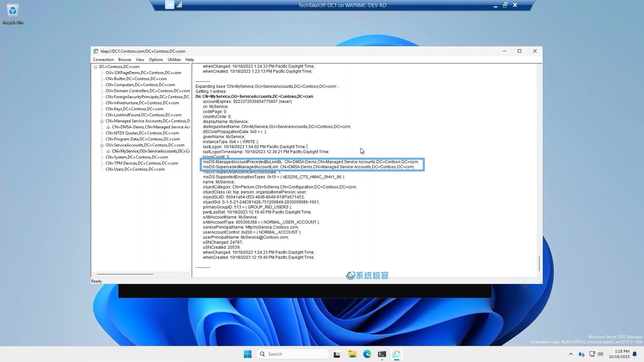Click the bar chart icon in title bar
This screenshot has height=362, width=644.
click(x=179, y=5)
